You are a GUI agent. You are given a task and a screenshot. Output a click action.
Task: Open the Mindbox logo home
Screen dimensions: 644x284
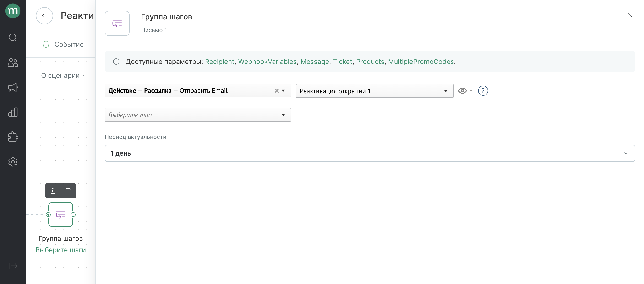tap(13, 11)
